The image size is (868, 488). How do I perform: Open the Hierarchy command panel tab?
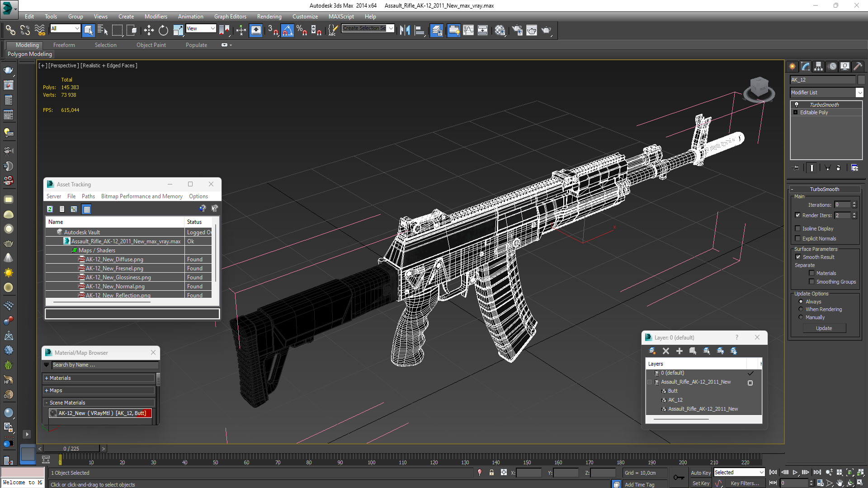coord(819,66)
